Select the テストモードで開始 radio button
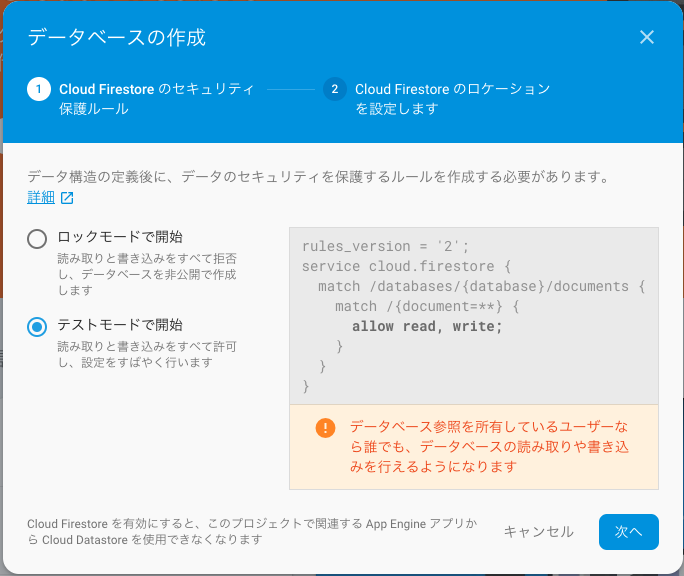The height and width of the screenshot is (576, 684). pyautogui.click(x=37, y=326)
